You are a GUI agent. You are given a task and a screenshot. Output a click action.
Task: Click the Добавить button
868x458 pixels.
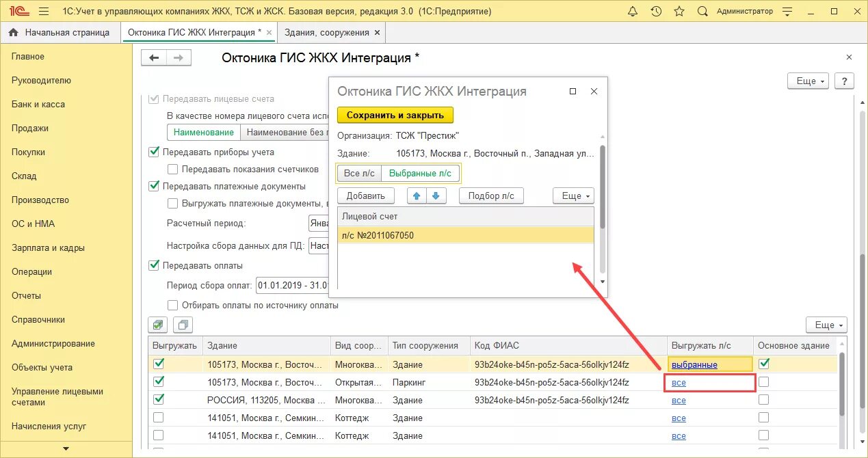point(366,196)
